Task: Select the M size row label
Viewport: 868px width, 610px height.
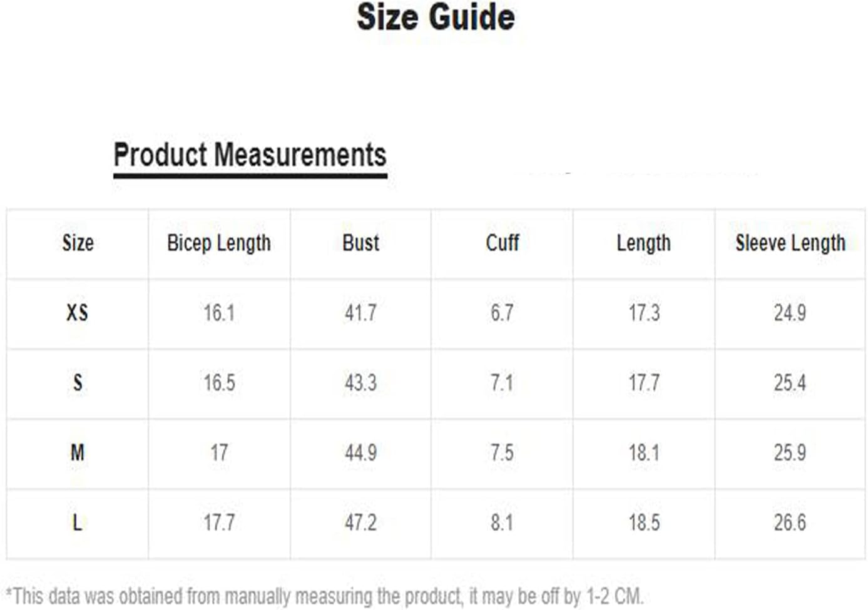Action: point(78,452)
